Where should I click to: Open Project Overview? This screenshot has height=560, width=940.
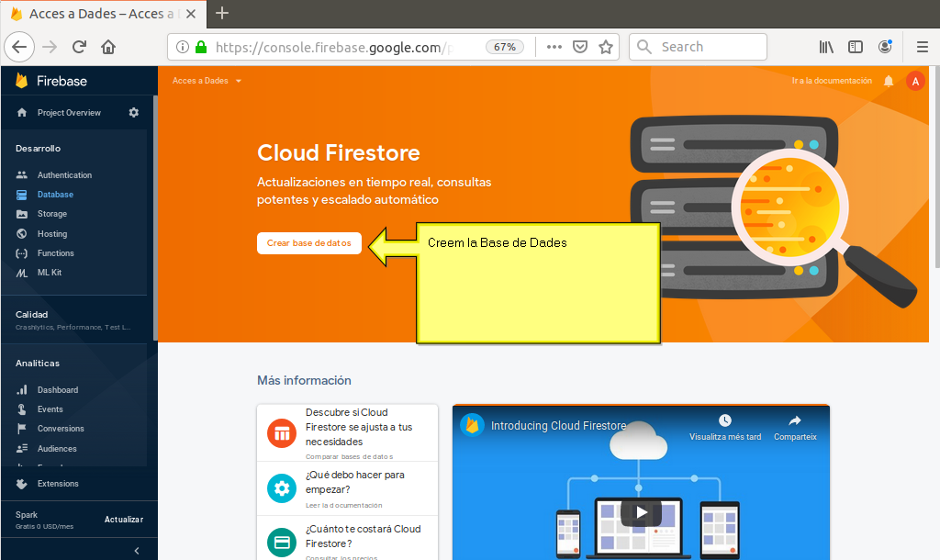[x=69, y=113]
